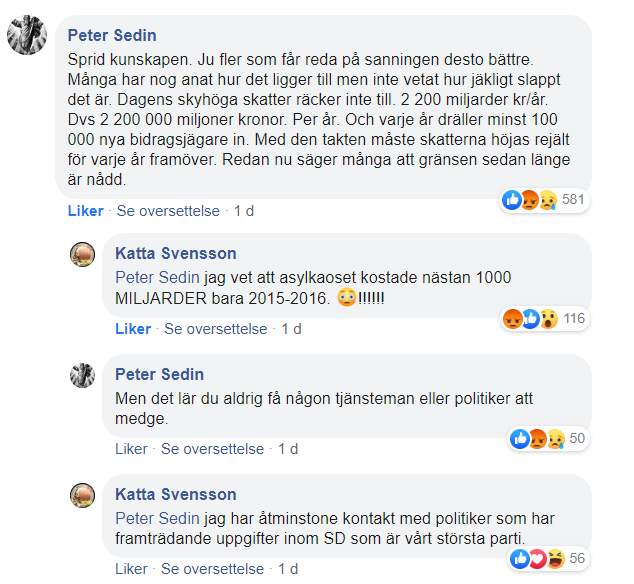This screenshot has height=584, width=634.
Task: Open reactions on the 581-reaction comment
Action: (x=545, y=200)
